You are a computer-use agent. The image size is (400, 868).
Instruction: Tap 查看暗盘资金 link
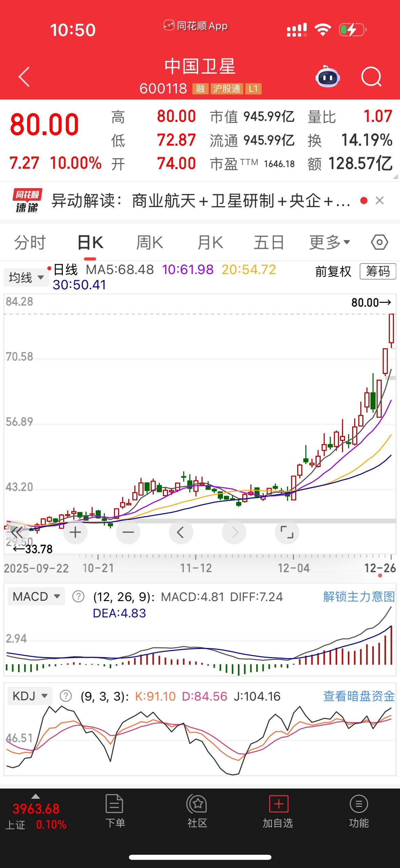point(359,696)
